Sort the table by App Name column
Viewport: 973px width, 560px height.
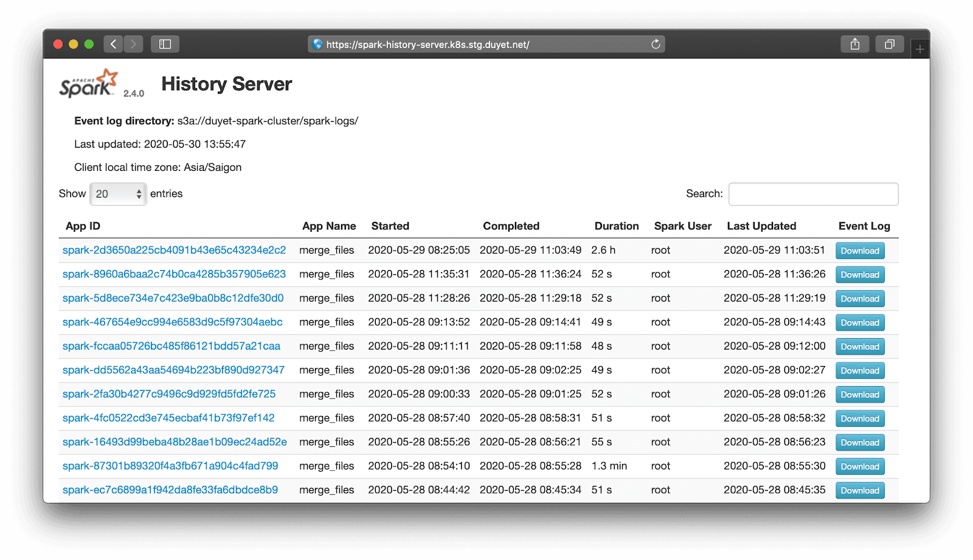[329, 226]
